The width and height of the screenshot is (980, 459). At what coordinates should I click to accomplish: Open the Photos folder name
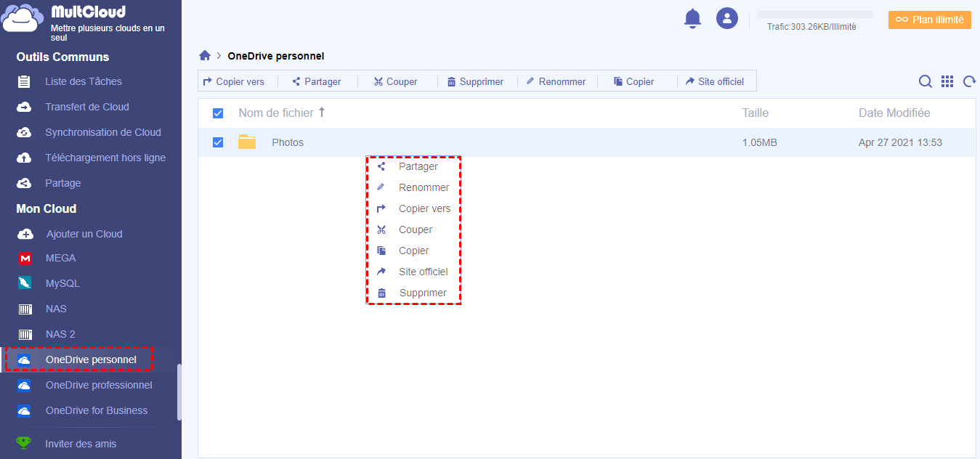click(288, 142)
